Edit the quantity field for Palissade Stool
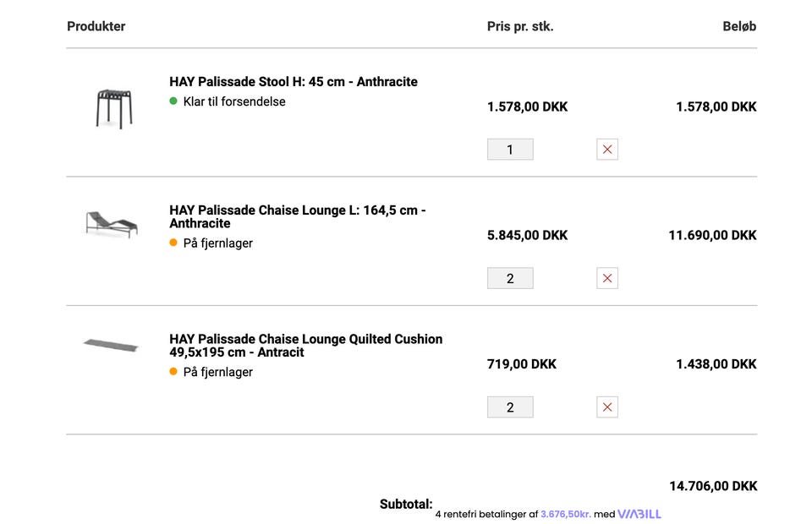812x524 pixels. pos(510,150)
